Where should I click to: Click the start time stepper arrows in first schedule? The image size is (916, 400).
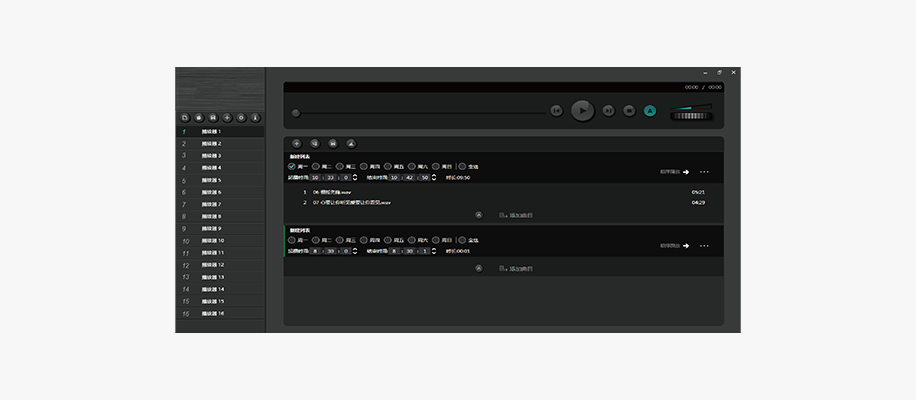[354, 177]
